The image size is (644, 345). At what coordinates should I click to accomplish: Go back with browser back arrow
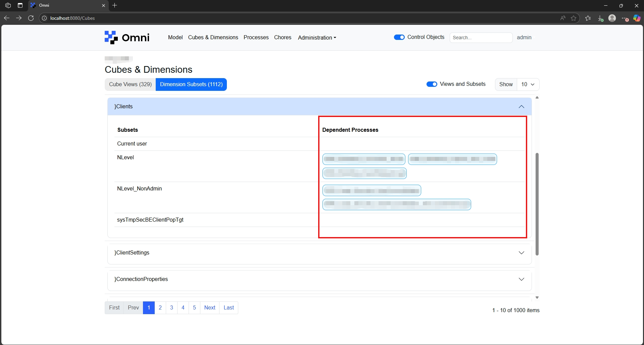(x=7, y=18)
